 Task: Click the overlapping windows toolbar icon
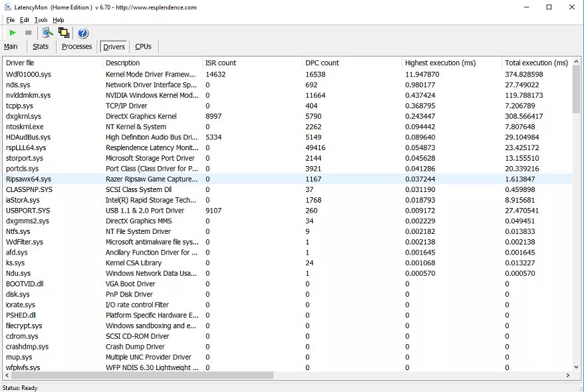tap(64, 33)
